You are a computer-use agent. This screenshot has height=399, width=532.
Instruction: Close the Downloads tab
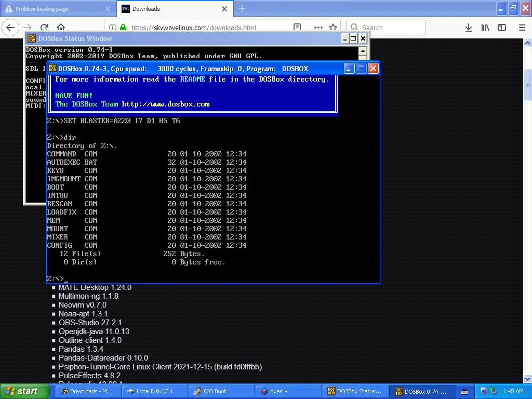(x=224, y=9)
